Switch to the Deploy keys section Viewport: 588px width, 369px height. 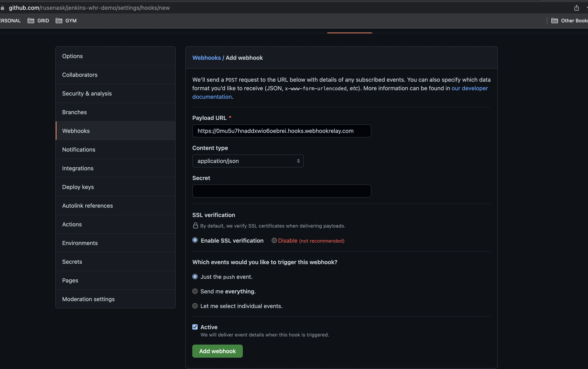click(x=78, y=187)
